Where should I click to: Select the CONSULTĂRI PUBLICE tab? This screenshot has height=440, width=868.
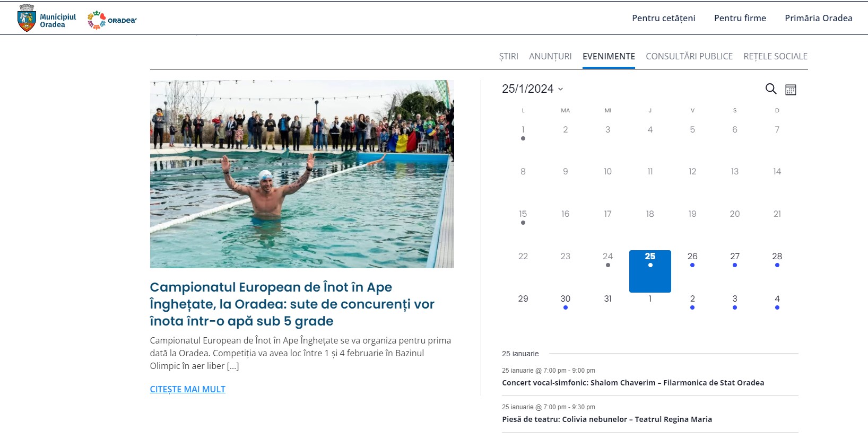(x=689, y=56)
